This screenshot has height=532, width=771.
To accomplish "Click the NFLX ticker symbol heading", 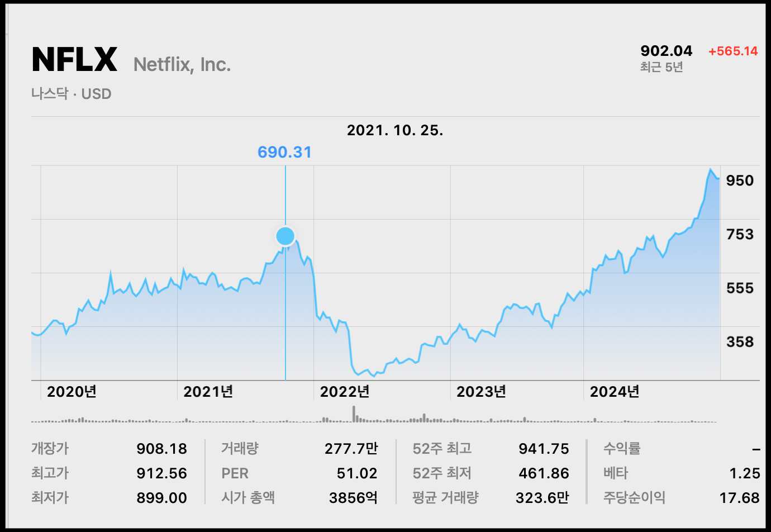I will (74, 60).
